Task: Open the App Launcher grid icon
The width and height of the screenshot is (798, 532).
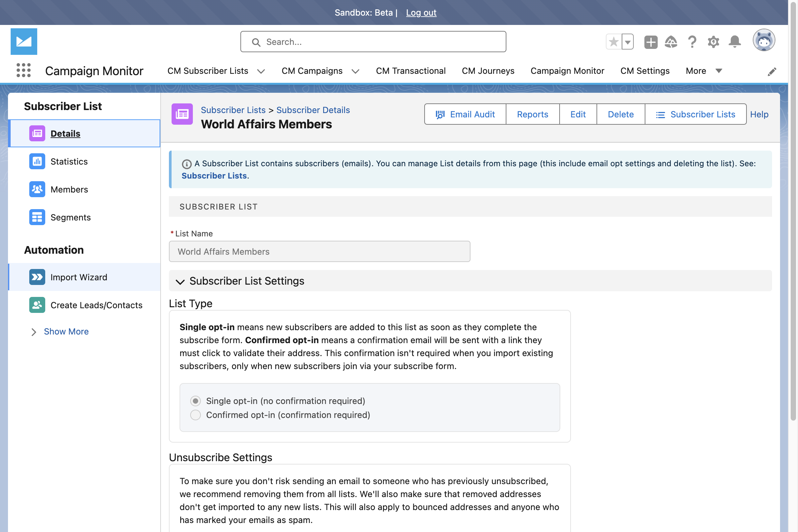Action: point(23,70)
